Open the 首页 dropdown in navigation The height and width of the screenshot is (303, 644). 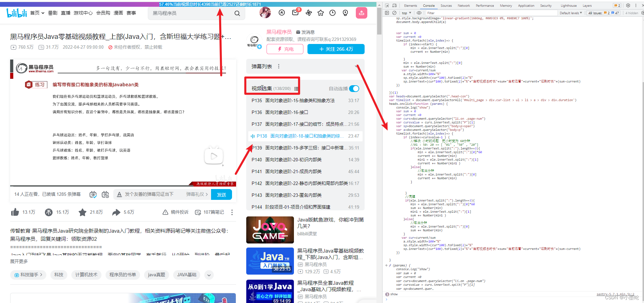point(37,13)
